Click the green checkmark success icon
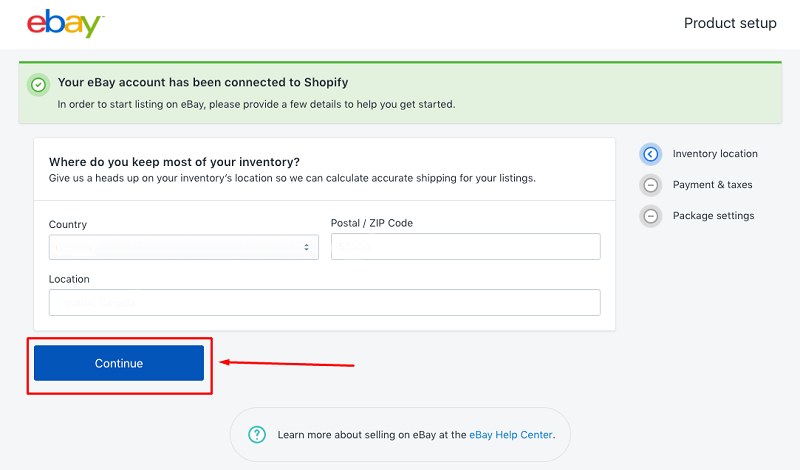 pos(38,85)
